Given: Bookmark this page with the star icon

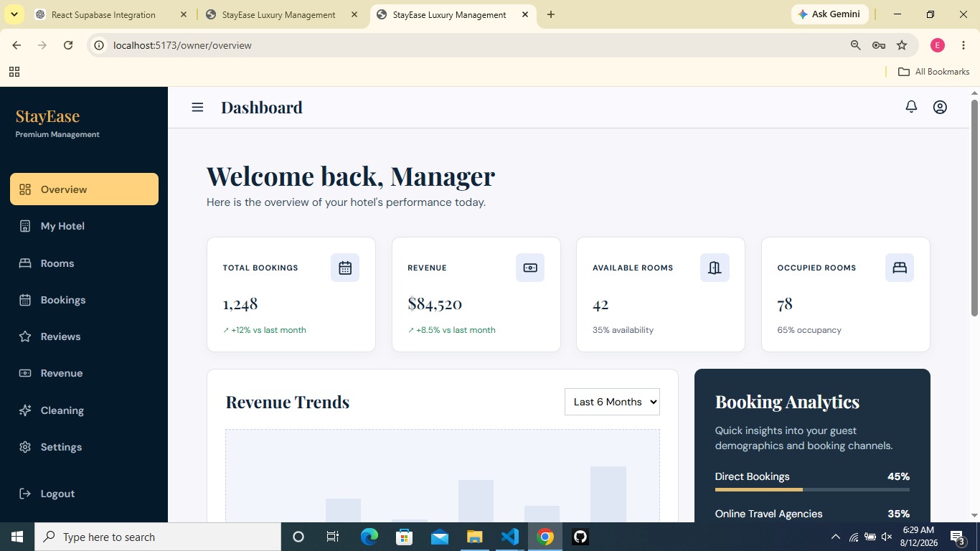Looking at the screenshot, I should tap(902, 45).
